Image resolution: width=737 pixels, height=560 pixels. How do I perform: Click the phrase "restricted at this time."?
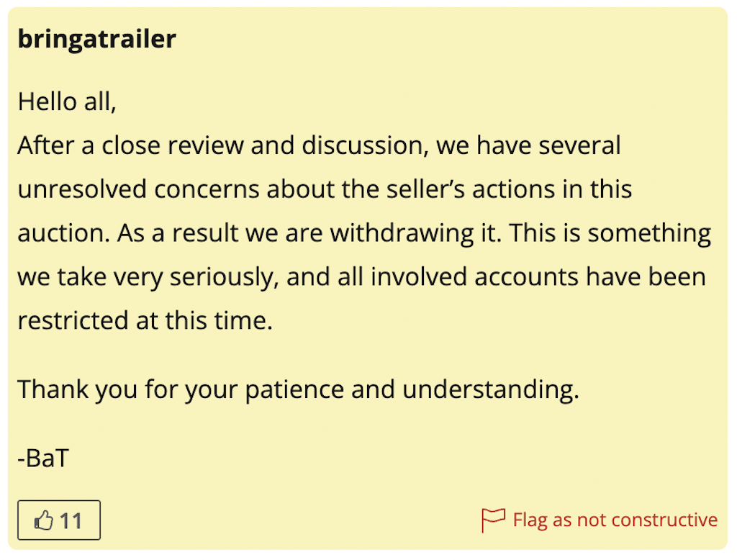click(145, 320)
